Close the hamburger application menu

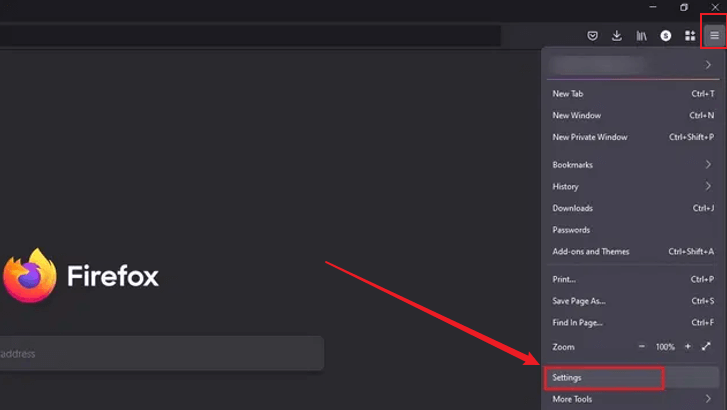[714, 36]
